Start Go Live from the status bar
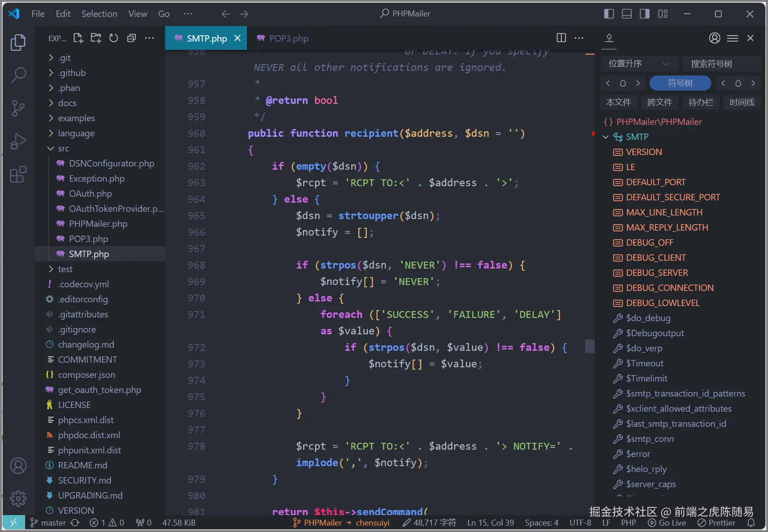Viewport: 768px width, 532px height. tap(667, 522)
